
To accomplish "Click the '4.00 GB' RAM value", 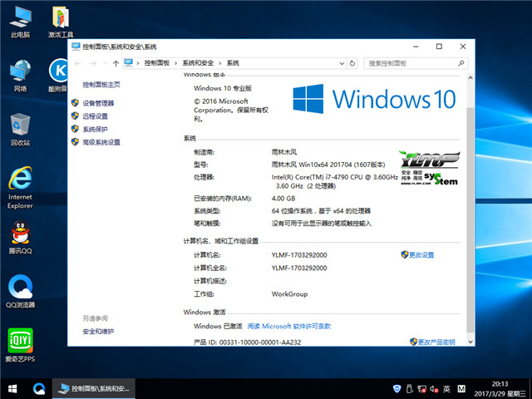I will tap(283, 199).
